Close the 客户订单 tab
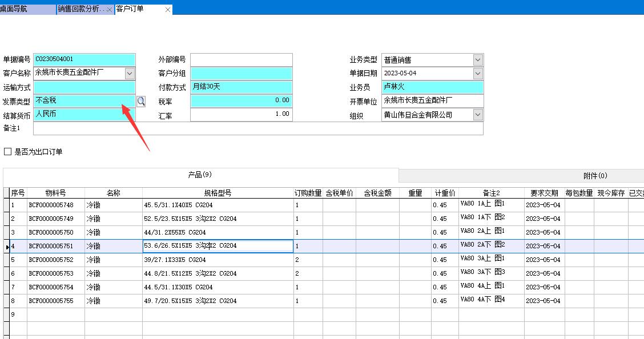This screenshot has height=339, width=644. 168,10
